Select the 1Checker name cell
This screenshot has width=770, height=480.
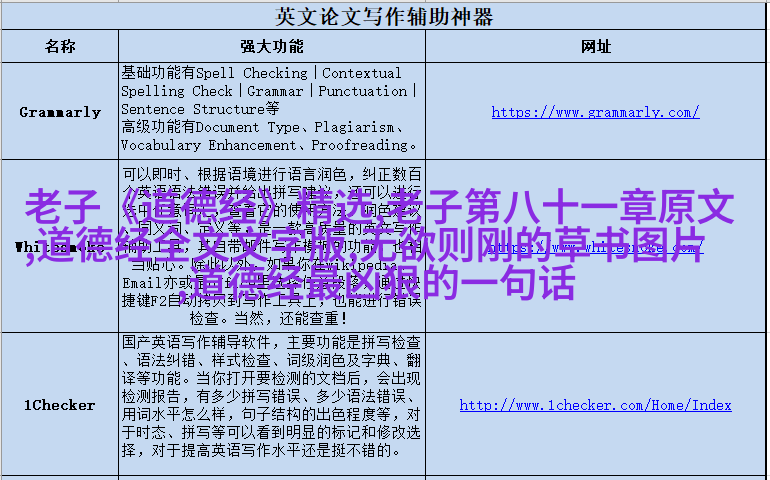(x=60, y=404)
